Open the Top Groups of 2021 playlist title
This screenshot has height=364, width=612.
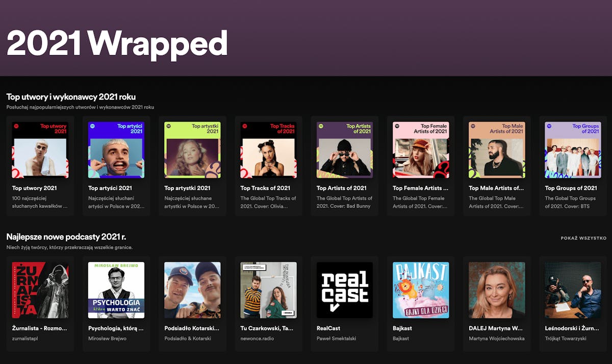pyautogui.click(x=571, y=187)
